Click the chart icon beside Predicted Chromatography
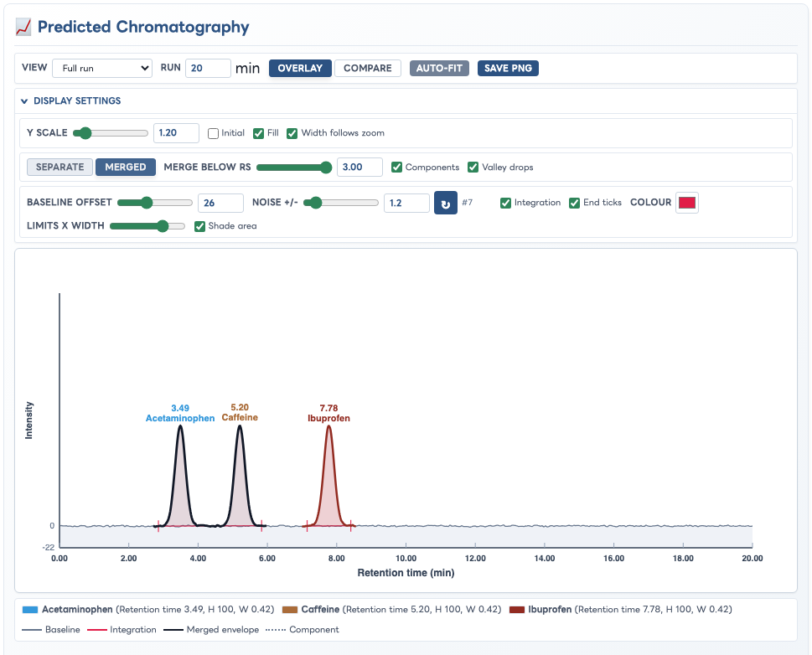This screenshot has height=655, width=812. 23,27
